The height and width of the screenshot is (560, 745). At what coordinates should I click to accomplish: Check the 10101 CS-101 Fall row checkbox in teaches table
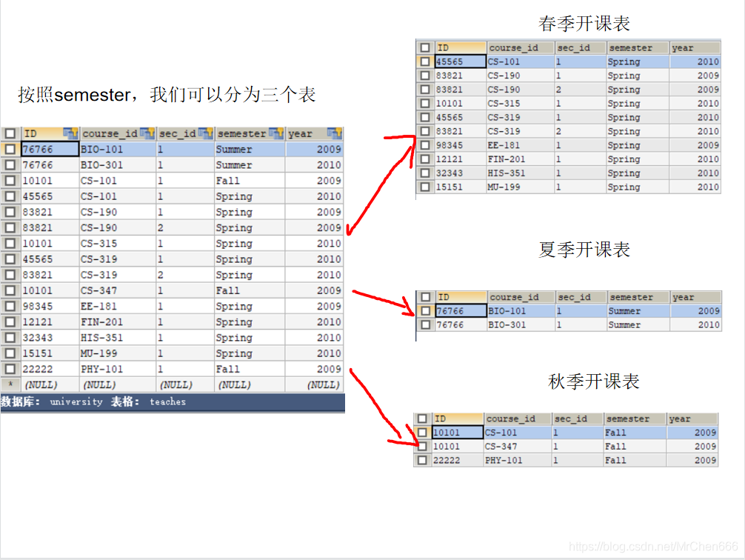10,181
